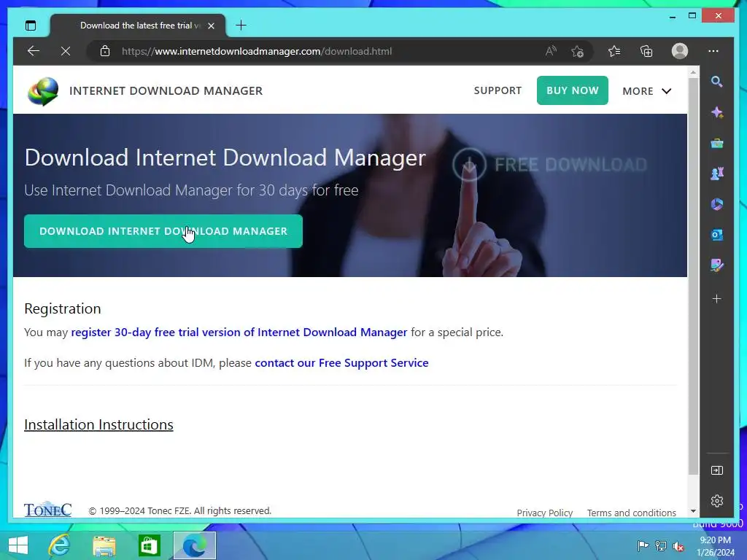Open the sidebar Outlook icon
Image resolution: width=747 pixels, height=560 pixels.
click(x=716, y=235)
